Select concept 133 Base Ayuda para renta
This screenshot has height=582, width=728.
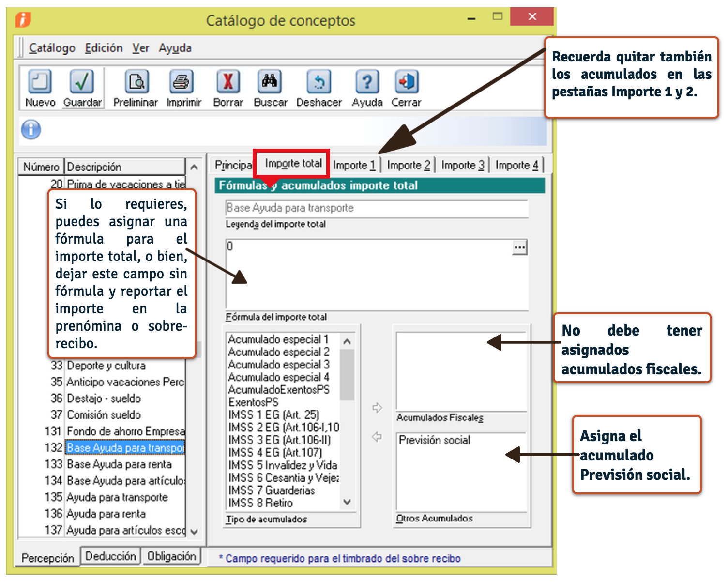coord(119,464)
